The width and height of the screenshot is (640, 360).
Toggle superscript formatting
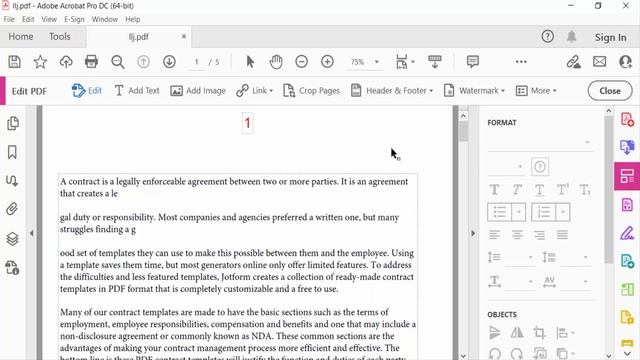tap(562, 190)
